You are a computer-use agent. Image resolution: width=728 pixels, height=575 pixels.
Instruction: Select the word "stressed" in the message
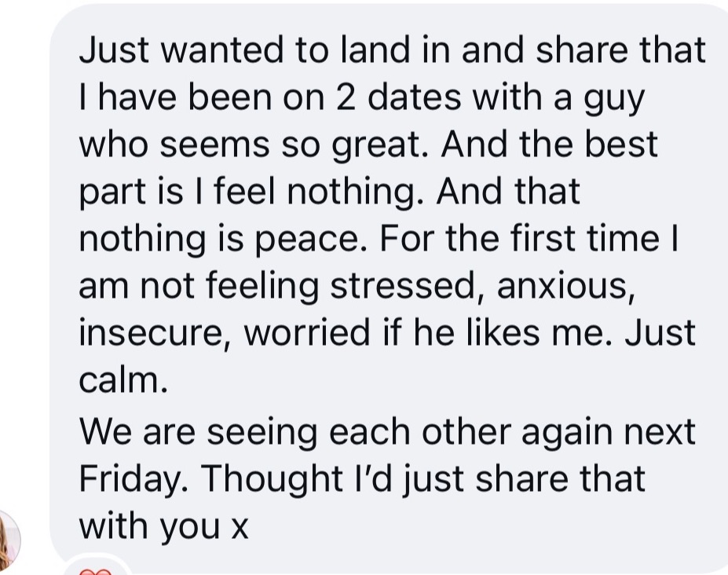pyautogui.click(x=403, y=286)
